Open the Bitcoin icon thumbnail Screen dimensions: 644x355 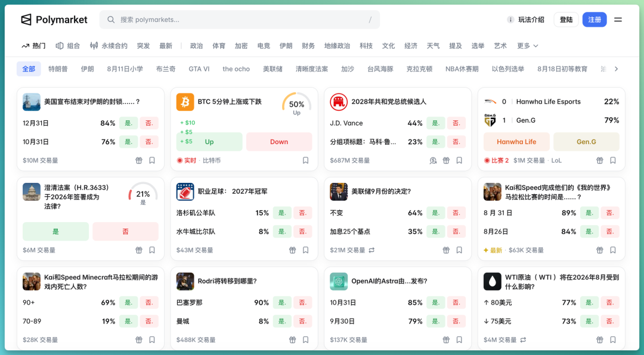click(185, 102)
